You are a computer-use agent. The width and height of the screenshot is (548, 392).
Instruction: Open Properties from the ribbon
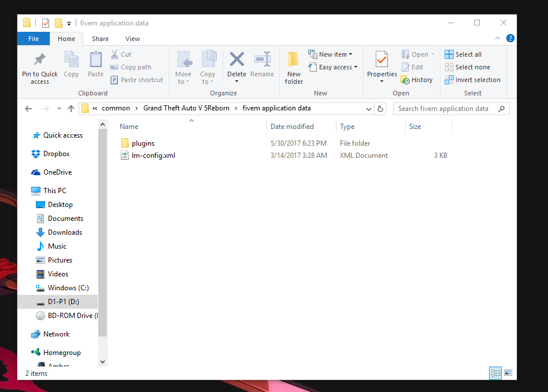coord(382,60)
